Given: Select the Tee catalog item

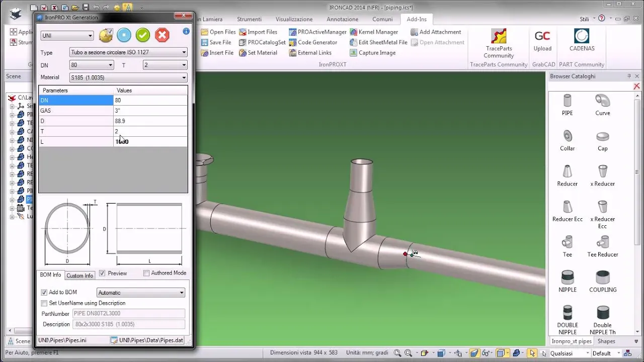Looking at the screenshot, I should tap(567, 246).
